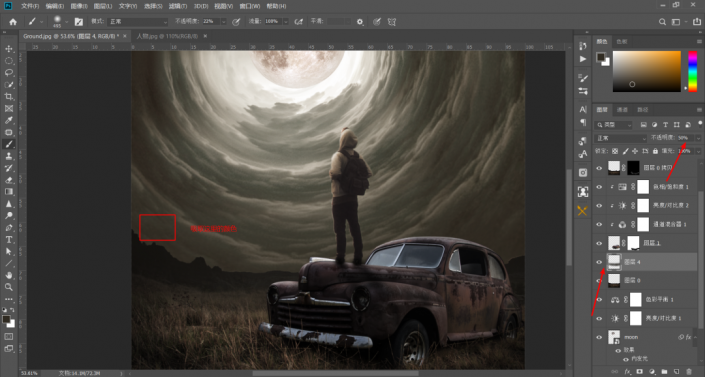Click the Home icon in options bar
The height and width of the screenshot is (377, 705).
pos(13,22)
